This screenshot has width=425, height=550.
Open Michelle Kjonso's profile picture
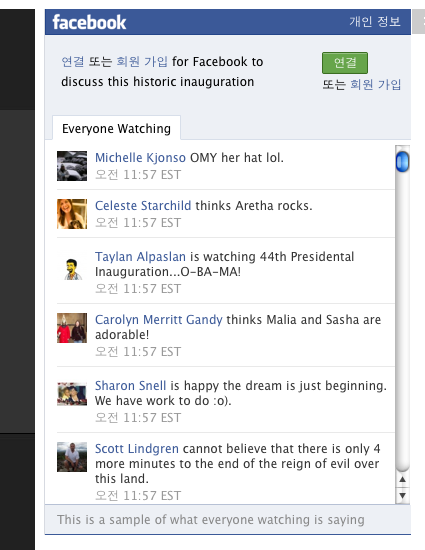point(72,166)
